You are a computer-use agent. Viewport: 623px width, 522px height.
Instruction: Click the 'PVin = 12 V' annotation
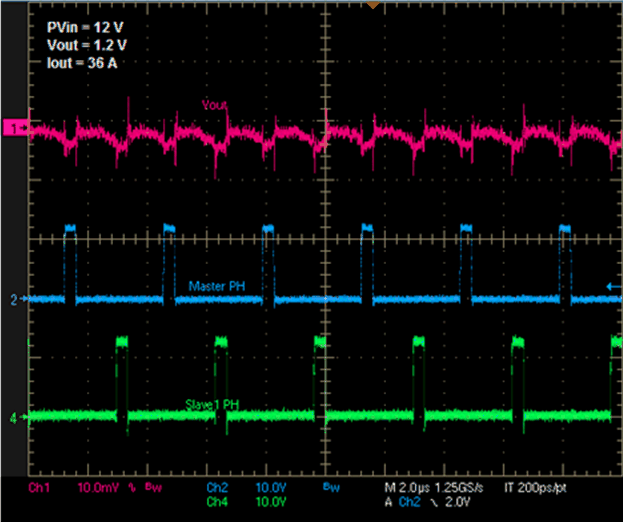point(85,28)
